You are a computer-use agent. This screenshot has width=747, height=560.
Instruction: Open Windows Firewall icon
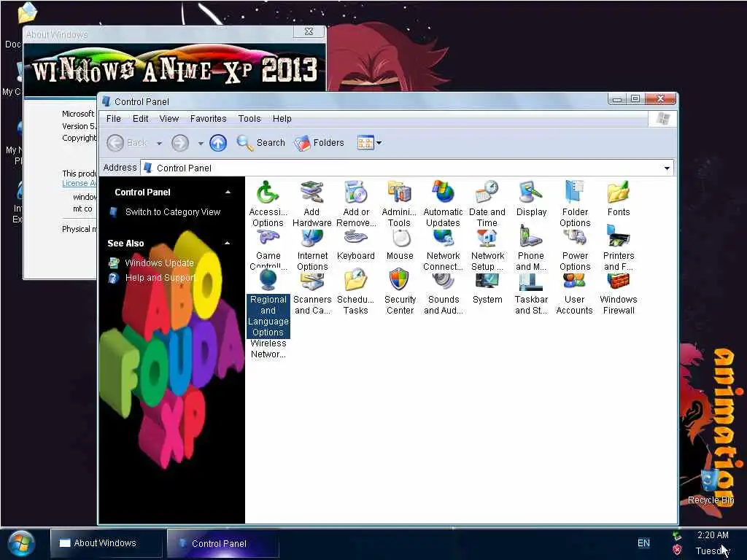pos(619,293)
